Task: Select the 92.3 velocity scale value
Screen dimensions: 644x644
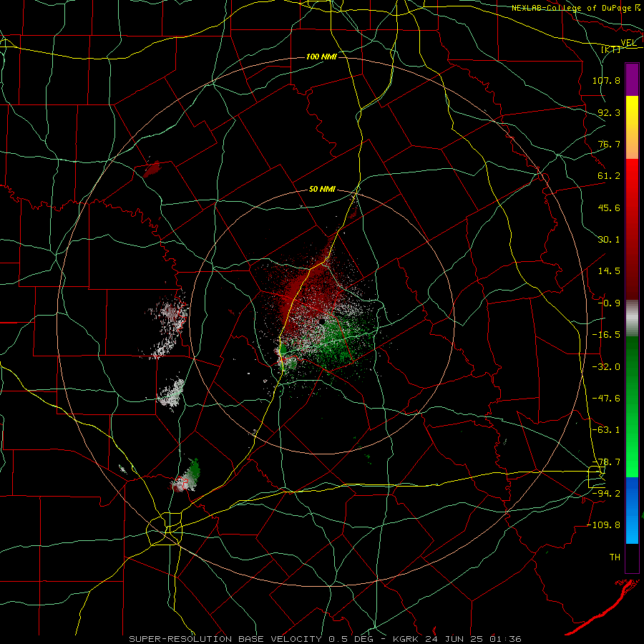Action: click(609, 112)
